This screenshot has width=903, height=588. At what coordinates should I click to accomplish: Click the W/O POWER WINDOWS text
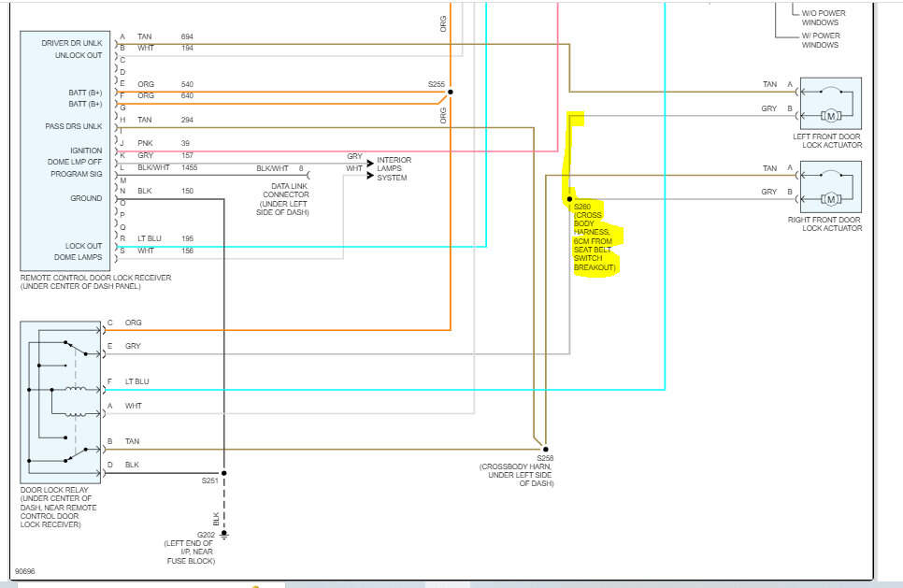(x=824, y=18)
